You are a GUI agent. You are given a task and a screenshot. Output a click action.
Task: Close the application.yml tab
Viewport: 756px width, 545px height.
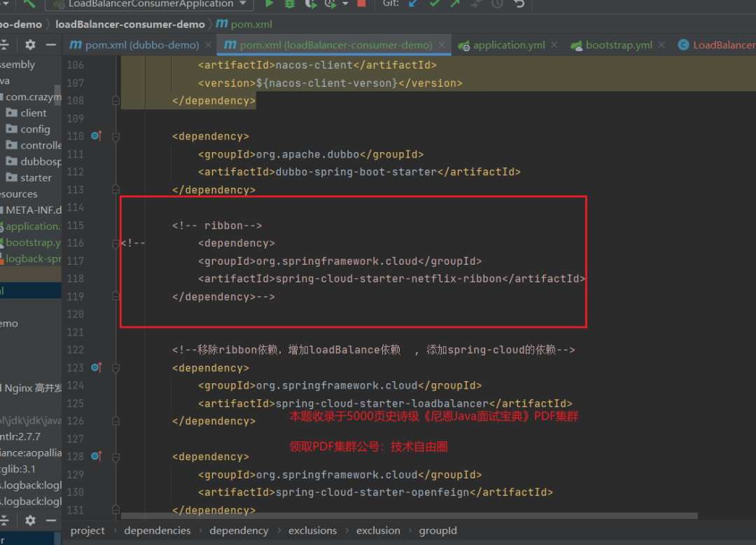(x=554, y=45)
